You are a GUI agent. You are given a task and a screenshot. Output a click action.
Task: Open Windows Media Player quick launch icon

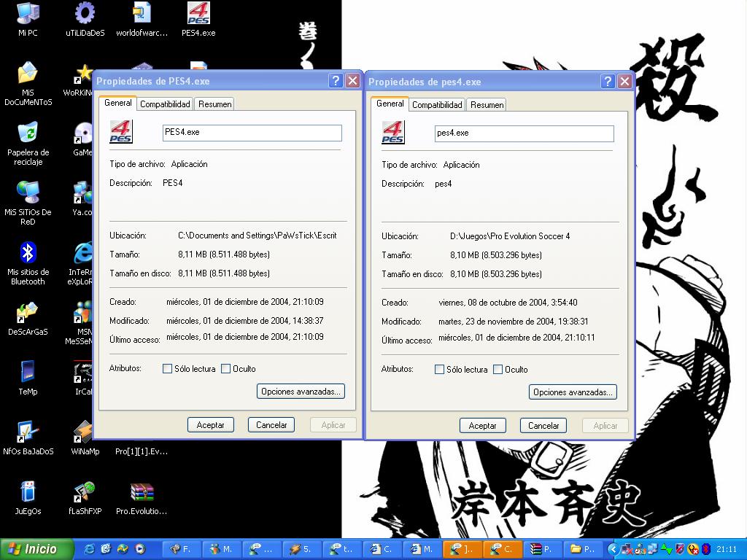coord(139,549)
